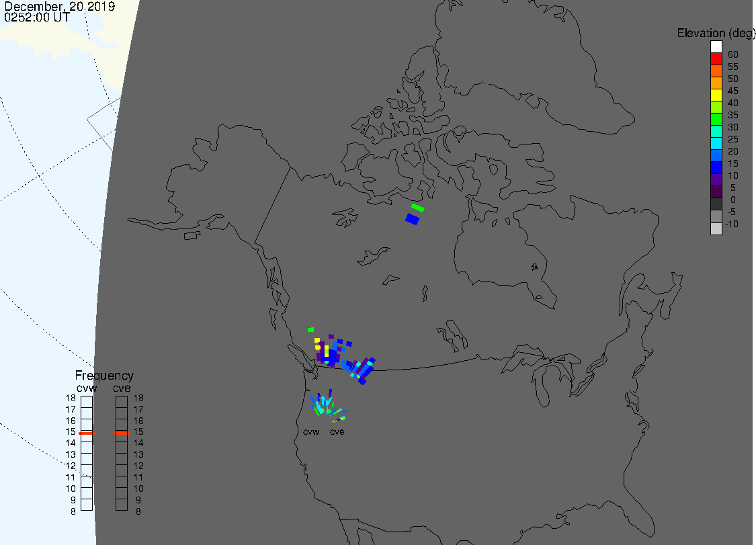Click the 'Elevation (deg)' legend title
756x545 pixels.
click(x=716, y=33)
